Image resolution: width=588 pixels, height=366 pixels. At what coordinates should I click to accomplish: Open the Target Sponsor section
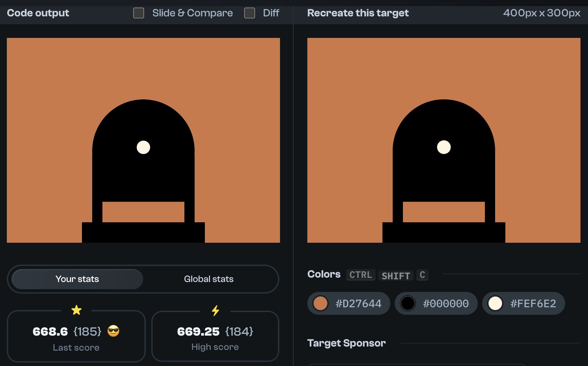click(x=347, y=343)
